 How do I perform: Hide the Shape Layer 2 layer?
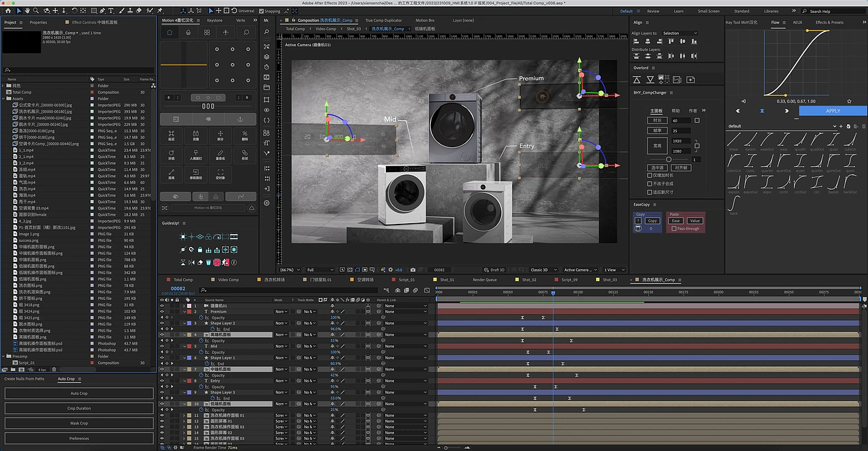162,323
